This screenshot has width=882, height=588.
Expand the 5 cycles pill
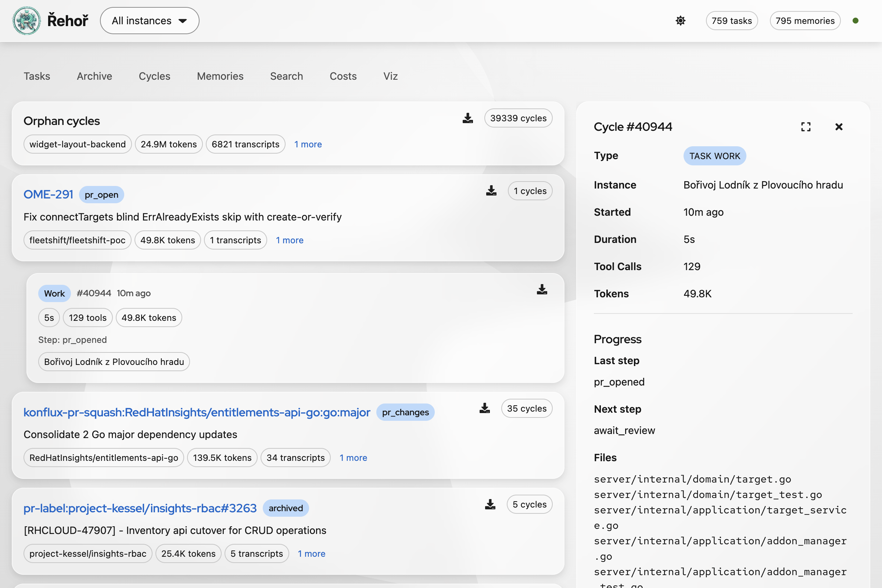point(530,504)
